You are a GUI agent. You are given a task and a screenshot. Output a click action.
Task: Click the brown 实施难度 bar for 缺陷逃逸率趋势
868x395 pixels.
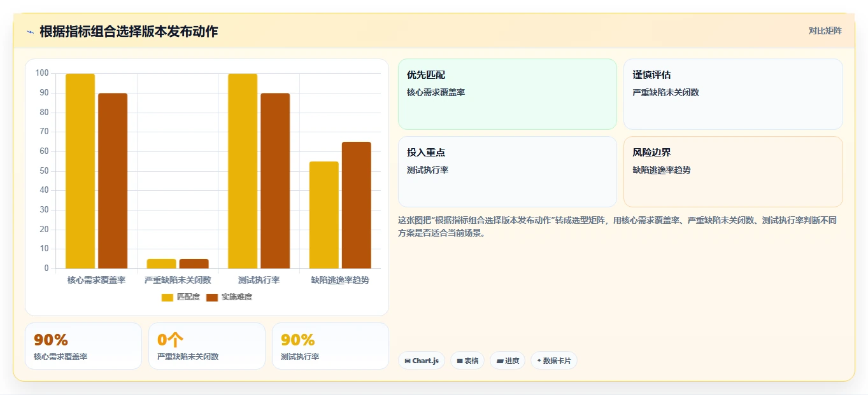(x=357, y=205)
